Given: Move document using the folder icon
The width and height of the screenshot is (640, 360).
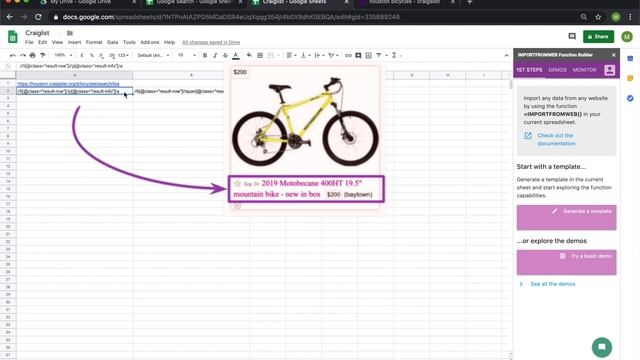Looking at the screenshot, I should coord(70,33).
